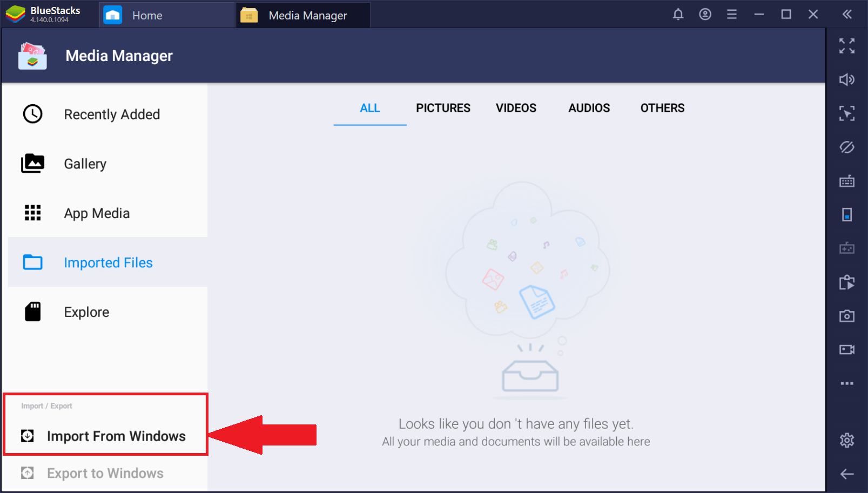Click the BlueStacks version number 4.140.0.1094

click(x=49, y=20)
